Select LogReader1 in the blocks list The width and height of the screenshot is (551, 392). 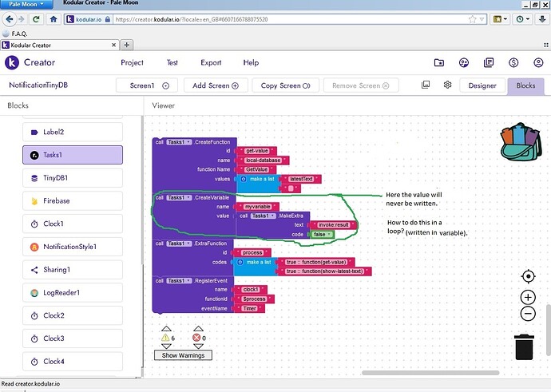(x=73, y=292)
